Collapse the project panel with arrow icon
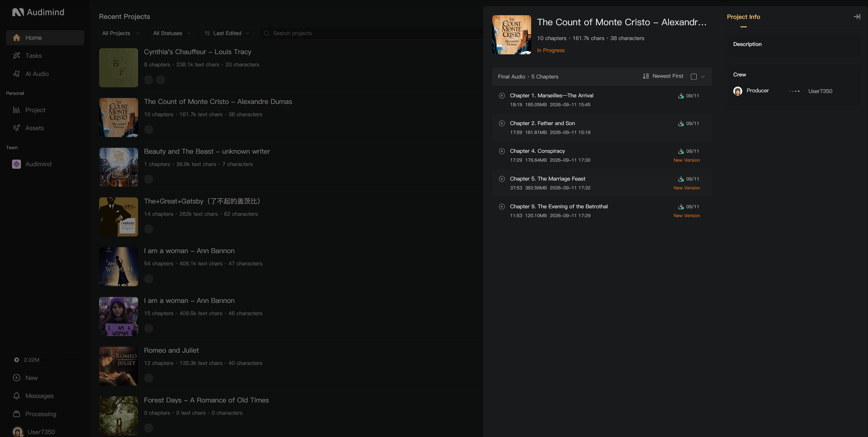The width and height of the screenshot is (868, 437). (x=857, y=17)
